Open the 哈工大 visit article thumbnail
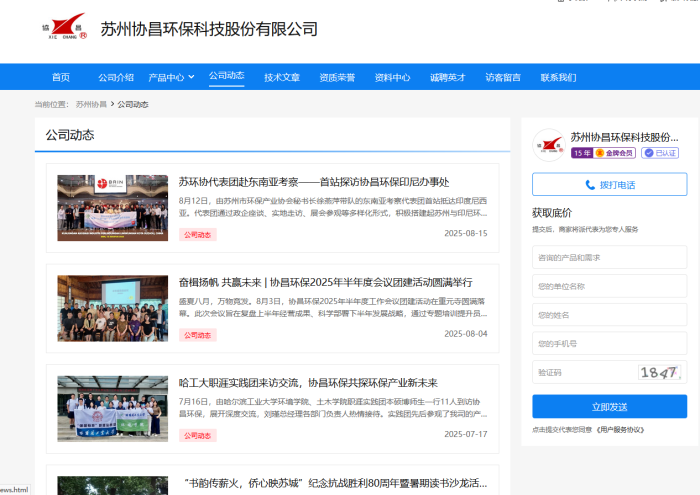 tap(112, 409)
